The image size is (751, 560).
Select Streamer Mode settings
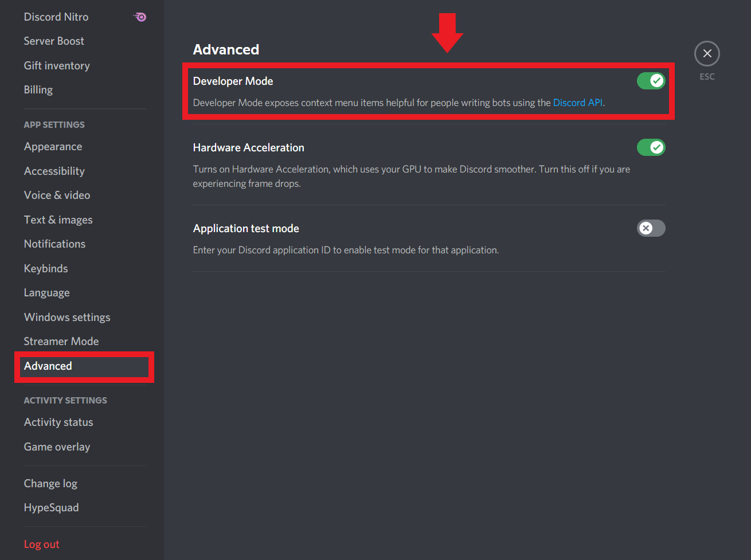pos(61,341)
